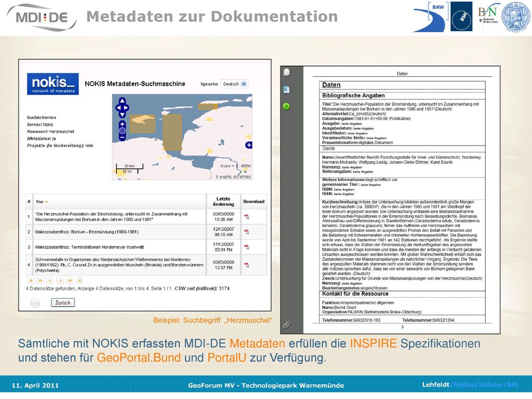Click the "Kontakt für die Ressource" heading in PDF
Screen dimensions: 532x399
pos(355,294)
